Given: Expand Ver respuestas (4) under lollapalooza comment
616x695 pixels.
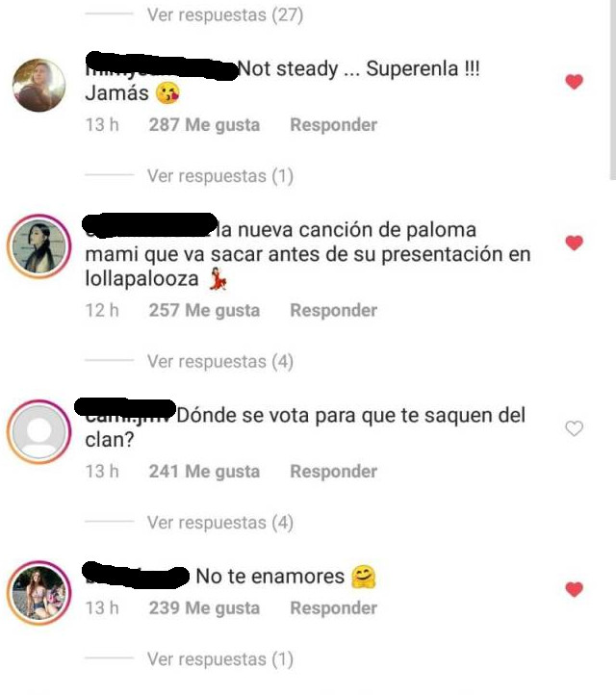Looking at the screenshot, I should coord(220,361).
